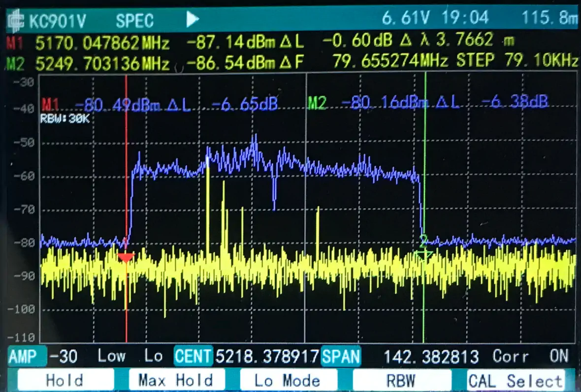Image resolution: width=581 pixels, height=392 pixels.
Task: Select the green M2 marker triangle
Action: pyautogui.click(x=423, y=255)
